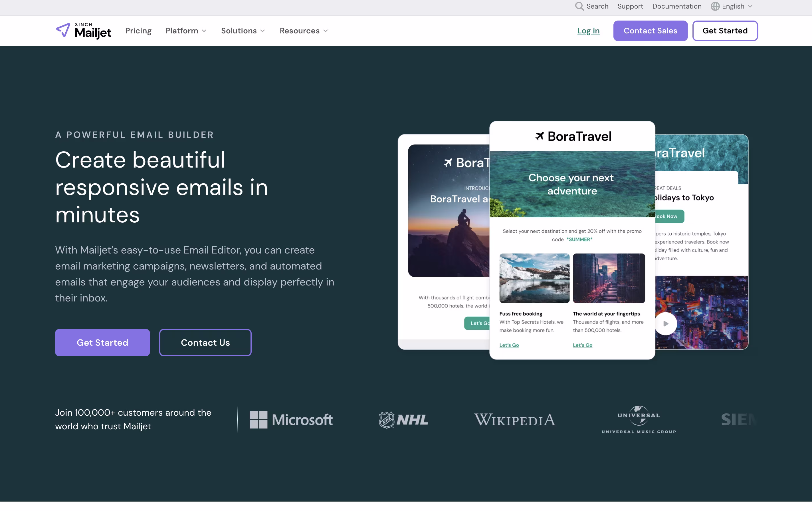Expand the Solutions menu chevron
The width and height of the screenshot is (812, 511).
[262, 31]
